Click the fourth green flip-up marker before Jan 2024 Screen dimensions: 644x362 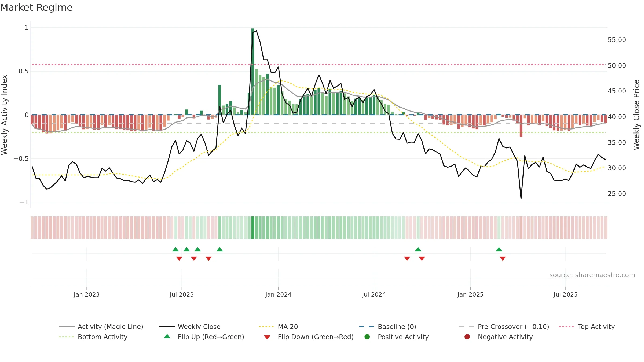pos(219,249)
